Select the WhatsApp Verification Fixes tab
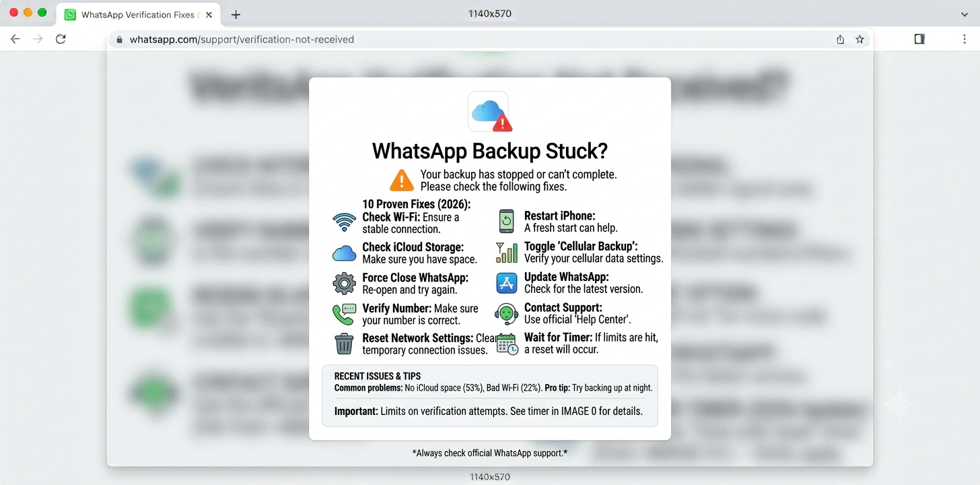This screenshot has width=980, height=485. (x=137, y=15)
